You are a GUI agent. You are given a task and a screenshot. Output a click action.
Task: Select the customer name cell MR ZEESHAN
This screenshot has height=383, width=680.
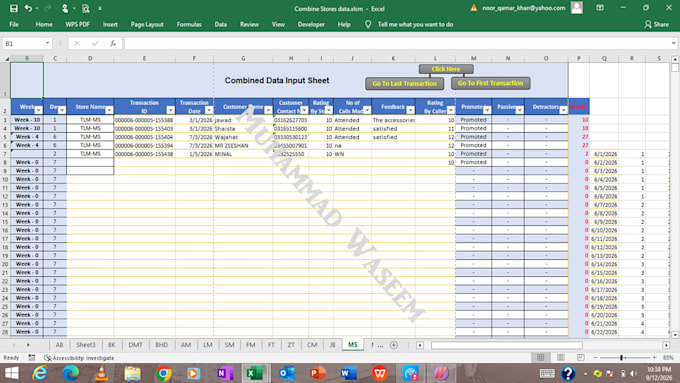[x=243, y=145]
